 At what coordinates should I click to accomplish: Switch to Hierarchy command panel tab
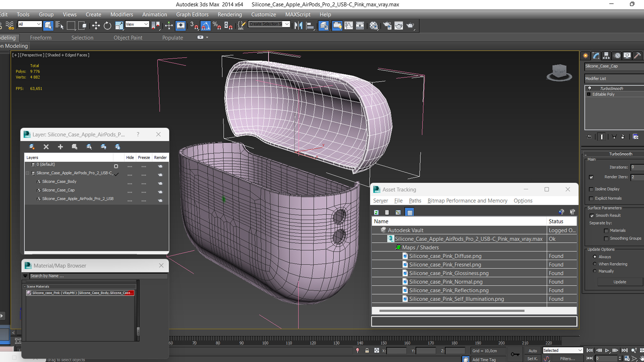[606, 56]
